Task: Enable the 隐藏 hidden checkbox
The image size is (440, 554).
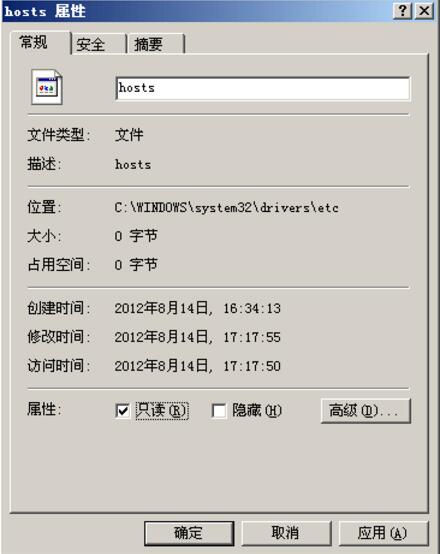Action: pos(219,411)
